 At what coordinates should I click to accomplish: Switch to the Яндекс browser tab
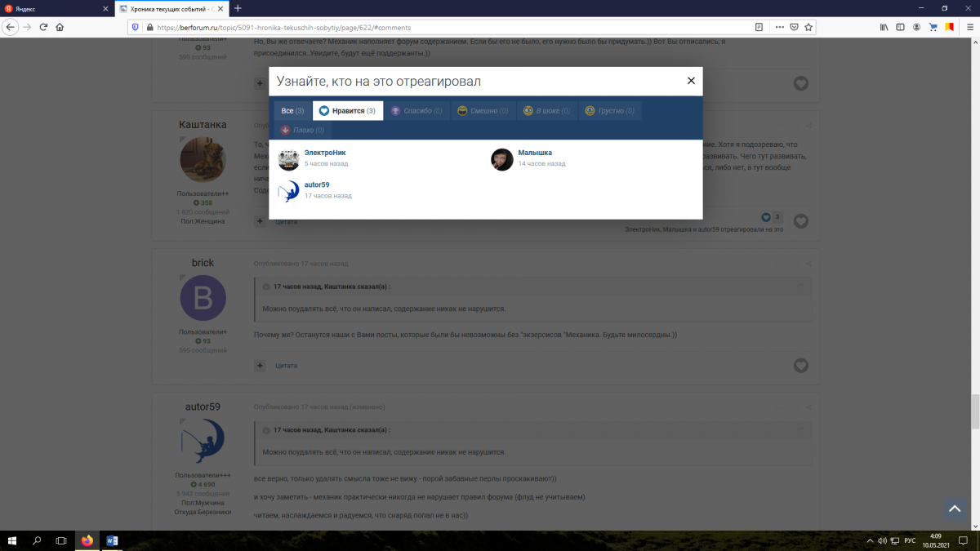coord(53,8)
